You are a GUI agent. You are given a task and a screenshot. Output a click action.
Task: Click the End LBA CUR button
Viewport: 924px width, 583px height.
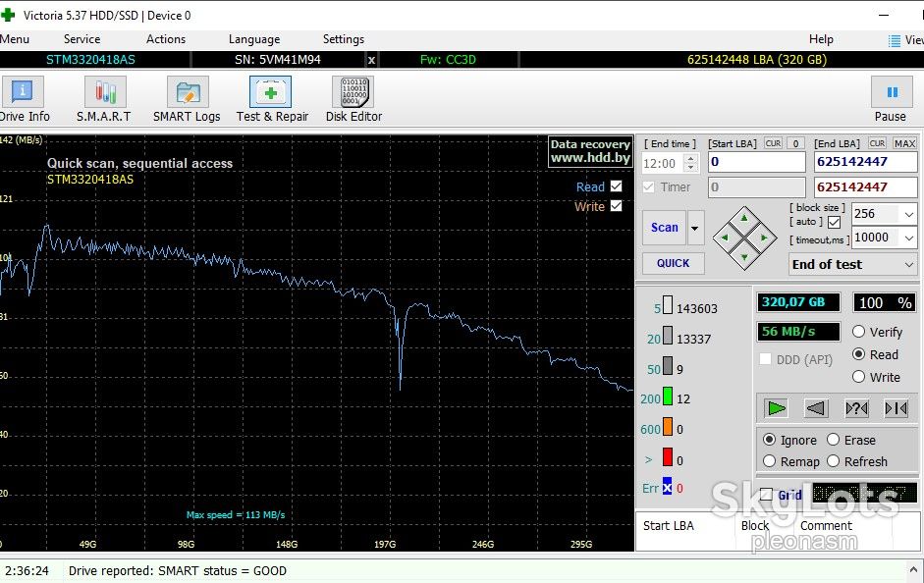pyautogui.click(x=877, y=143)
